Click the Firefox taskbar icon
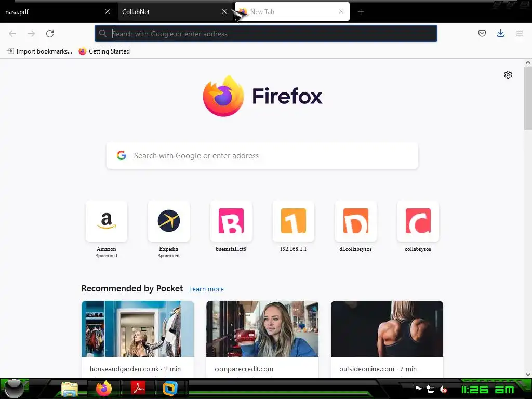The width and height of the screenshot is (532, 399). coord(104,389)
